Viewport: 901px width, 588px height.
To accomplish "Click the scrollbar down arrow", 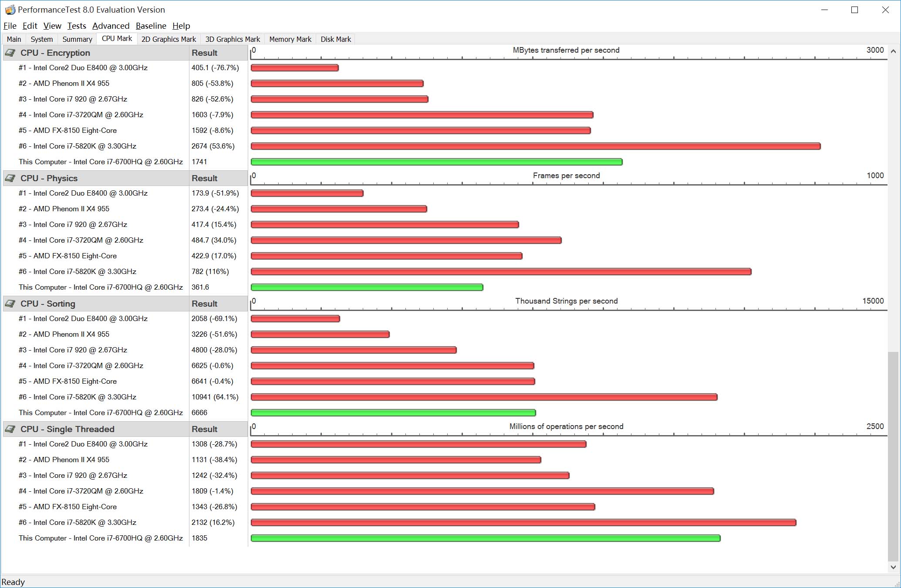I will [x=893, y=567].
